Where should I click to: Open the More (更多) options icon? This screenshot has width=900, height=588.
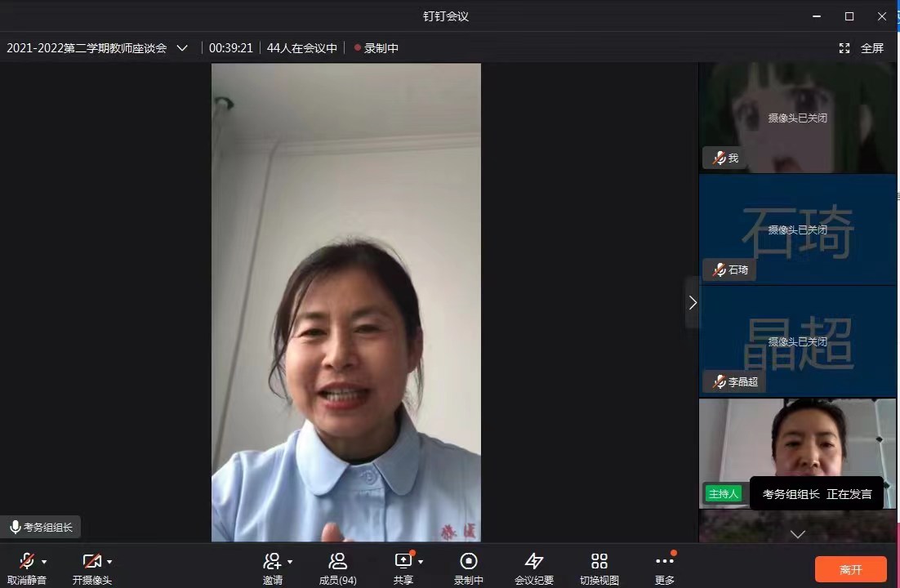665,561
